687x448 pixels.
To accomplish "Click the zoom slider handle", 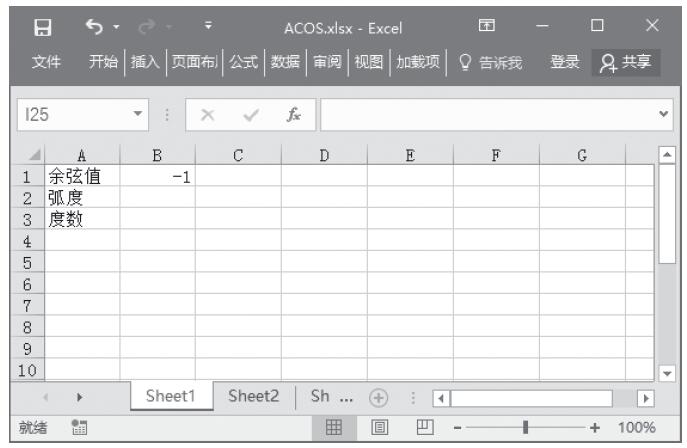I will point(525,427).
